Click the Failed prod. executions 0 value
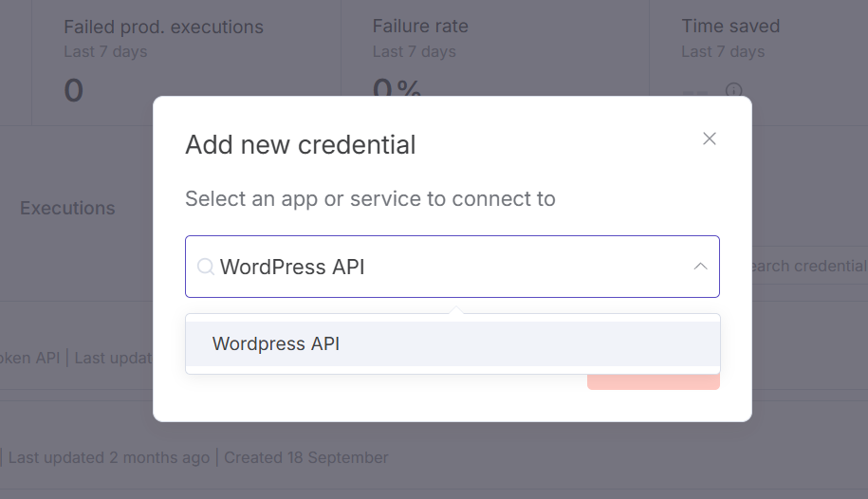This screenshot has height=499, width=868. (x=74, y=91)
